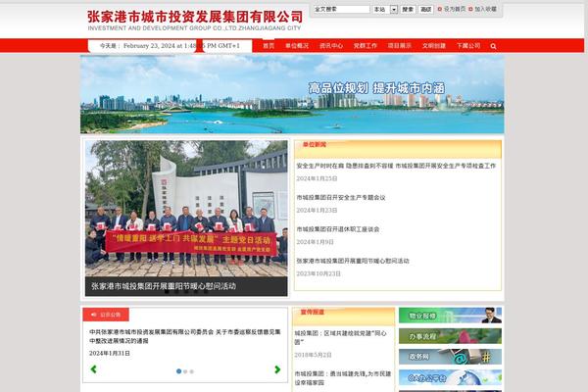Click the date 2024年1月25日 under first news
This screenshot has width=588, height=392.
coord(317,178)
